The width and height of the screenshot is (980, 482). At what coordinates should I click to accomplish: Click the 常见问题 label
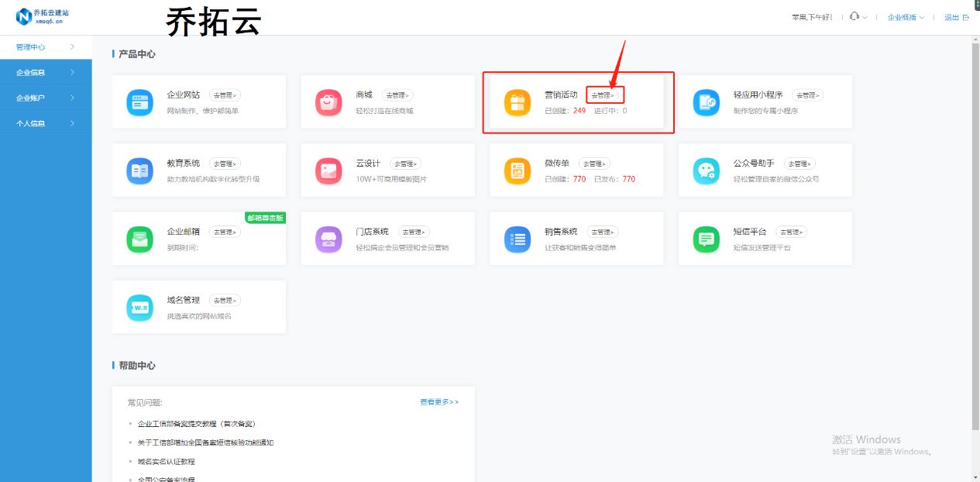145,402
